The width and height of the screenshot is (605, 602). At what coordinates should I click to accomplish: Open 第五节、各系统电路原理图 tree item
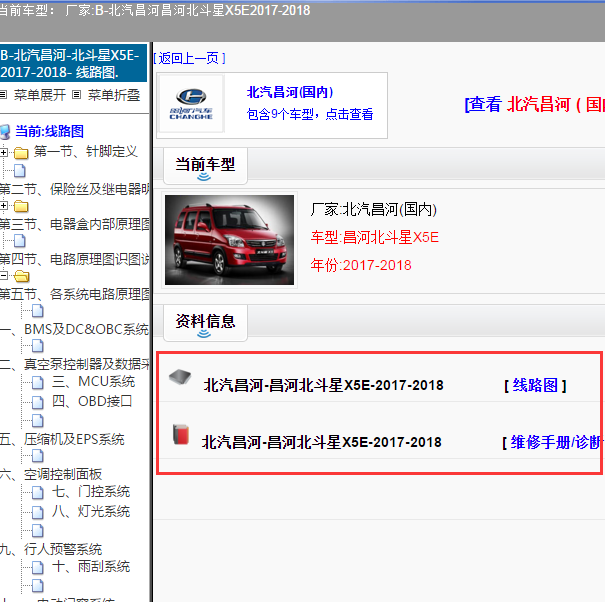coord(74,294)
